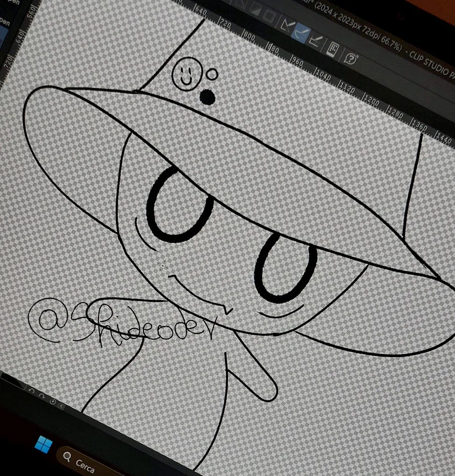Open the smartphone companion mode icon
This screenshot has width=455, height=476.
point(333,49)
